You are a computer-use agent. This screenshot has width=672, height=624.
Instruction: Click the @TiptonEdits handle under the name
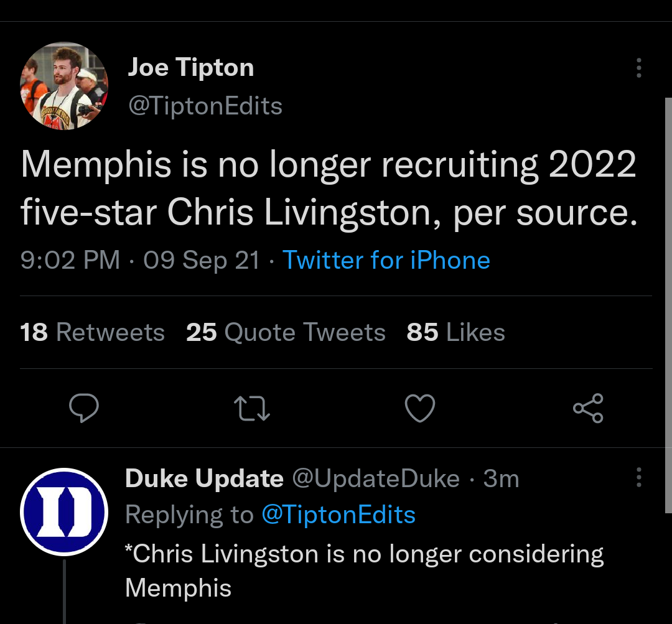pos(205,106)
